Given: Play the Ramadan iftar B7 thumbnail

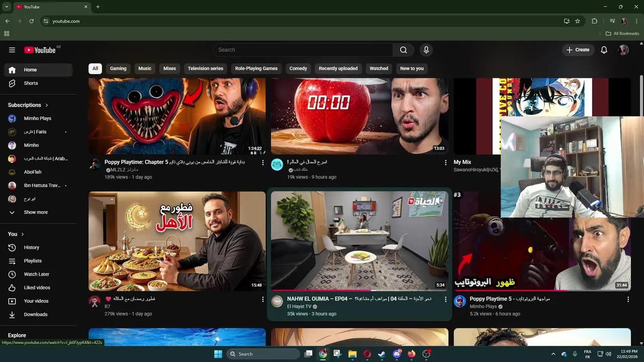Looking at the screenshot, I should point(177,241).
